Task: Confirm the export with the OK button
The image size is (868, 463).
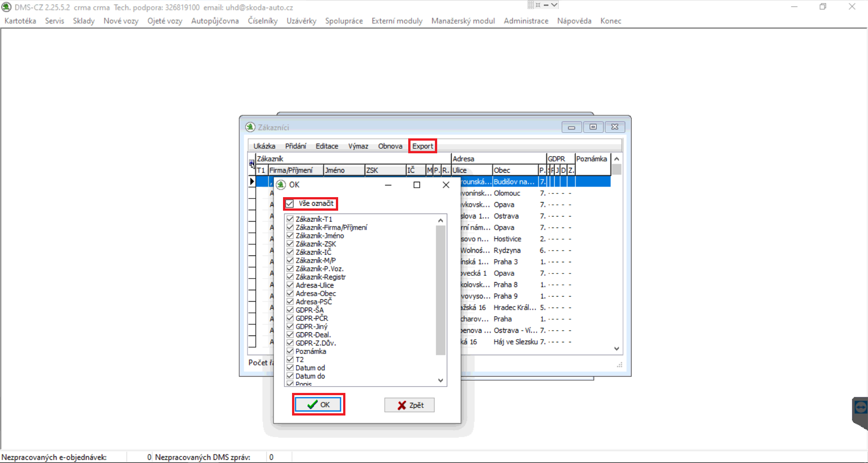Action: [x=318, y=405]
